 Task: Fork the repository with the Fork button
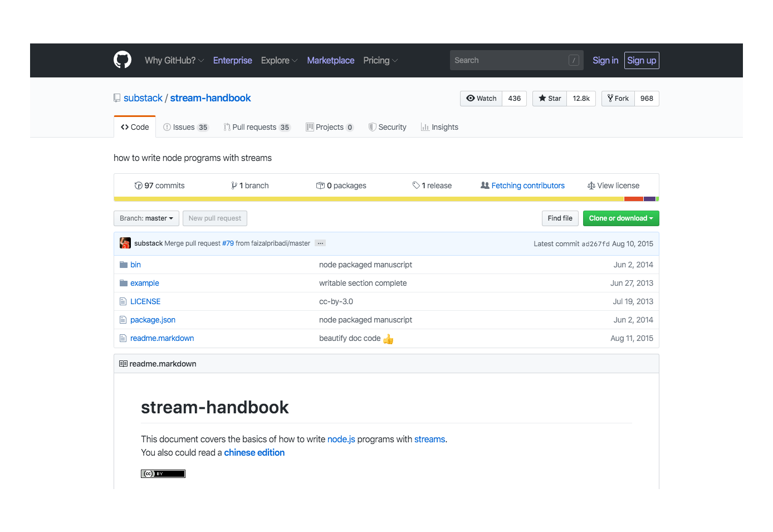click(x=618, y=99)
